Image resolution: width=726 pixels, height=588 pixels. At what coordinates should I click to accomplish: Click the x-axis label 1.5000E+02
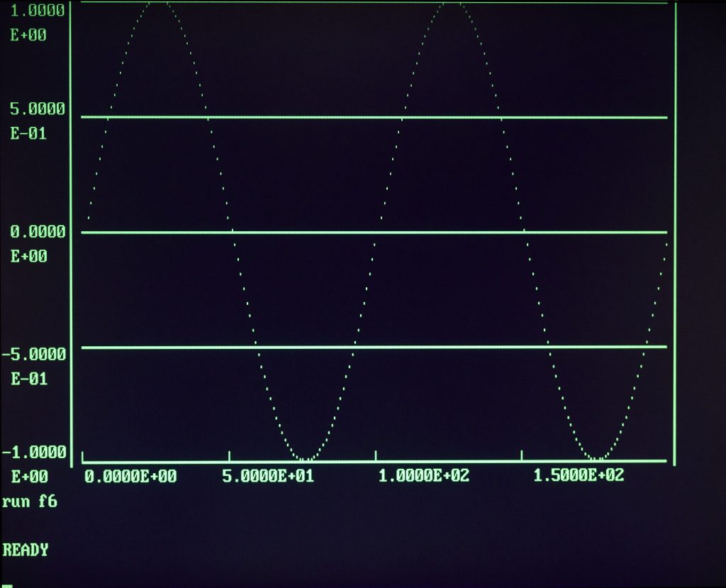(x=579, y=475)
